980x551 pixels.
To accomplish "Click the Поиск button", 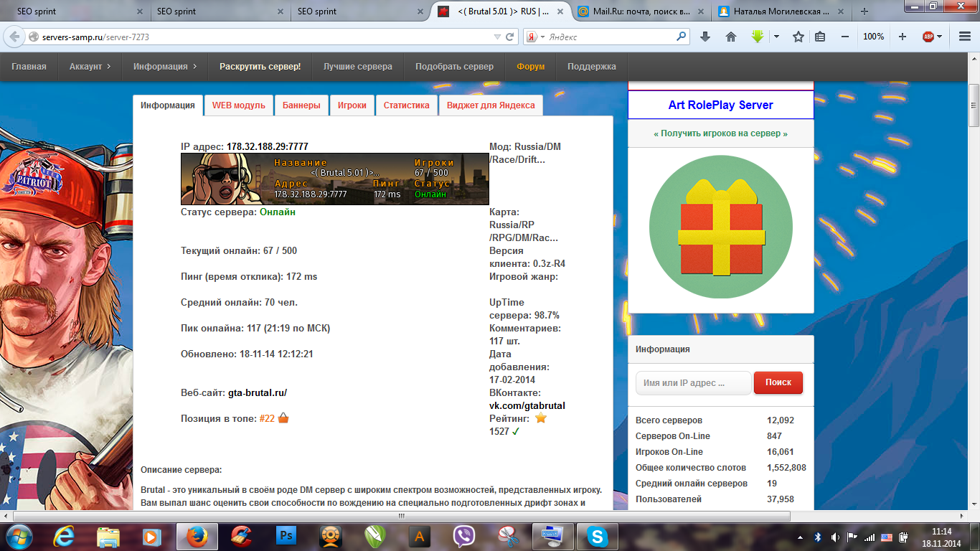I will pyautogui.click(x=778, y=382).
